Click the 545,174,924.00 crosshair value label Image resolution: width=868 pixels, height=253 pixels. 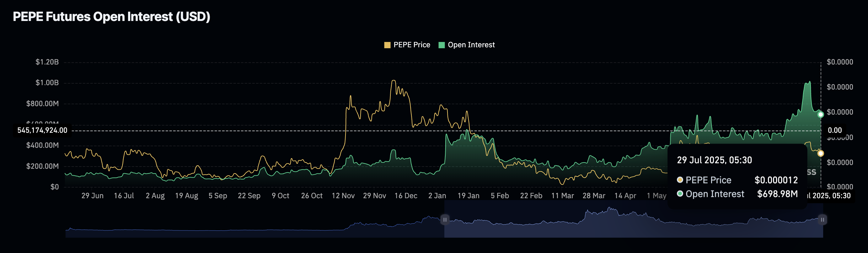(x=42, y=131)
